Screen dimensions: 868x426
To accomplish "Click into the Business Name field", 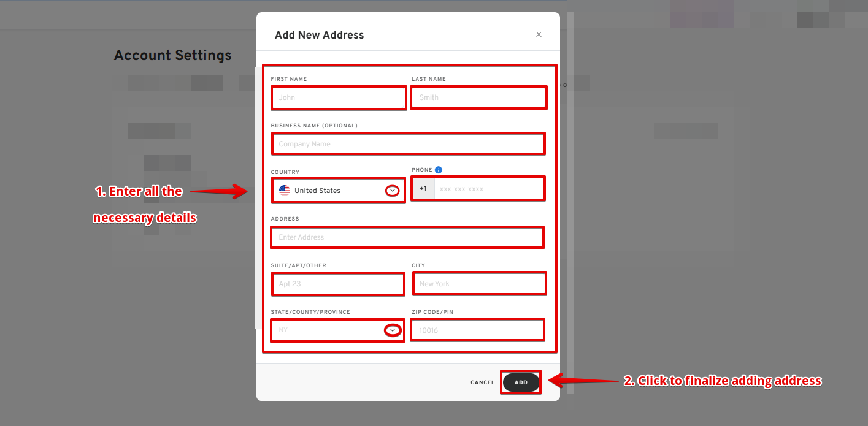I will (408, 144).
